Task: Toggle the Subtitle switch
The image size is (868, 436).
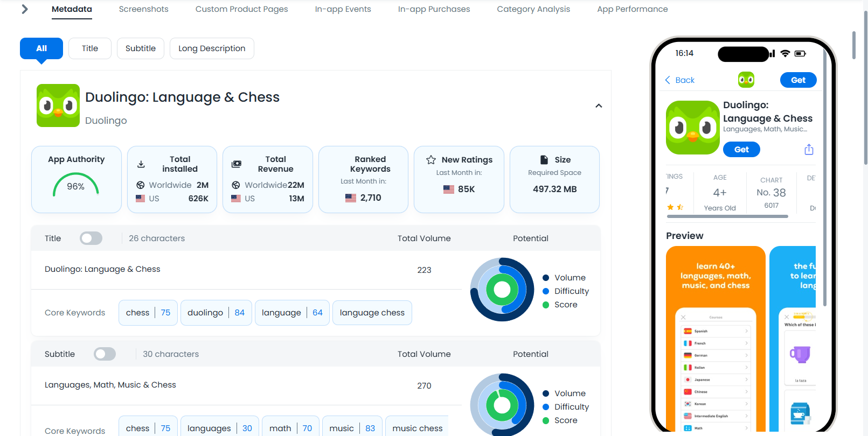Action: click(105, 354)
